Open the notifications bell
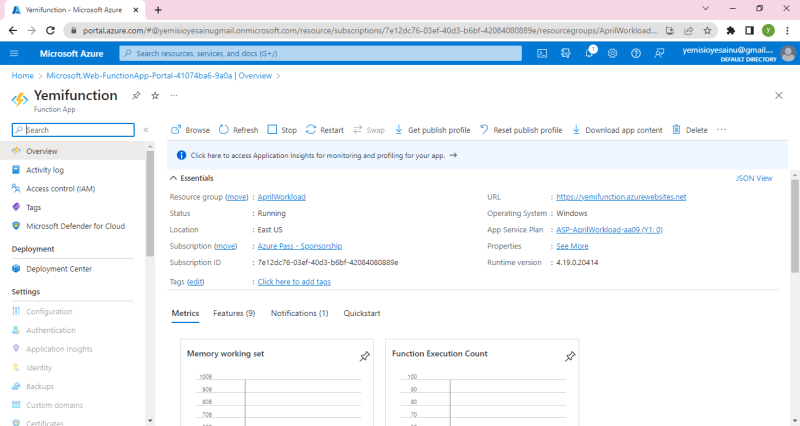This screenshot has height=426, width=800. (x=589, y=53)
